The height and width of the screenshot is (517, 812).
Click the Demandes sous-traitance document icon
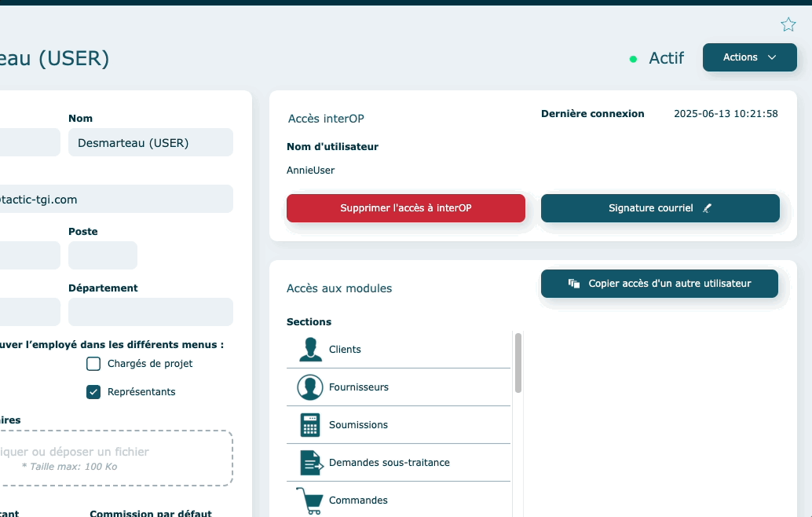pyautogui.click(x=311, y=463)
